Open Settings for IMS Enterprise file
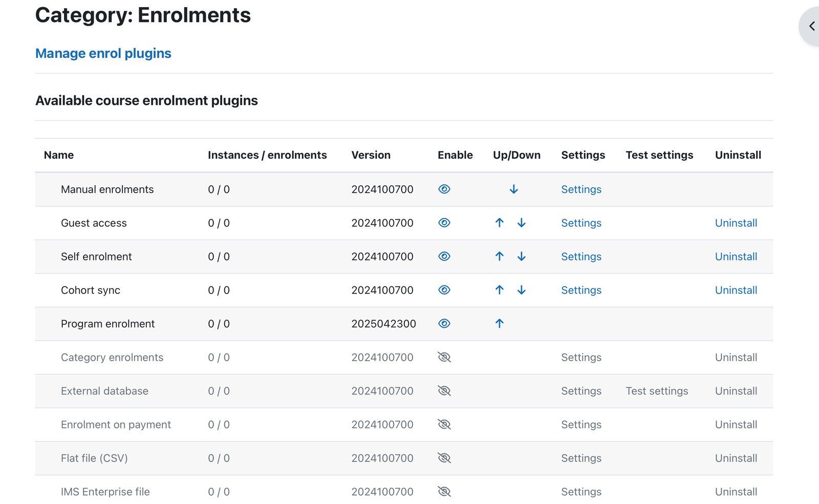 point(581,492)
